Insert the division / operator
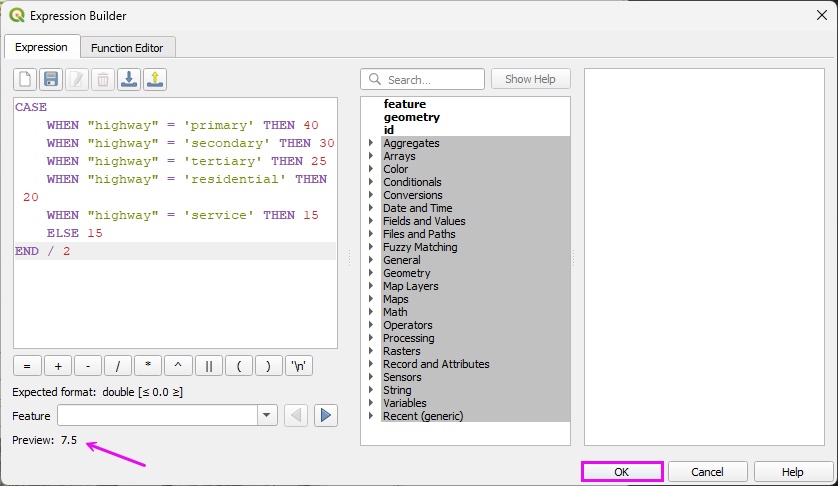This screenshot has width=838, height=486. tap(118, 366)
